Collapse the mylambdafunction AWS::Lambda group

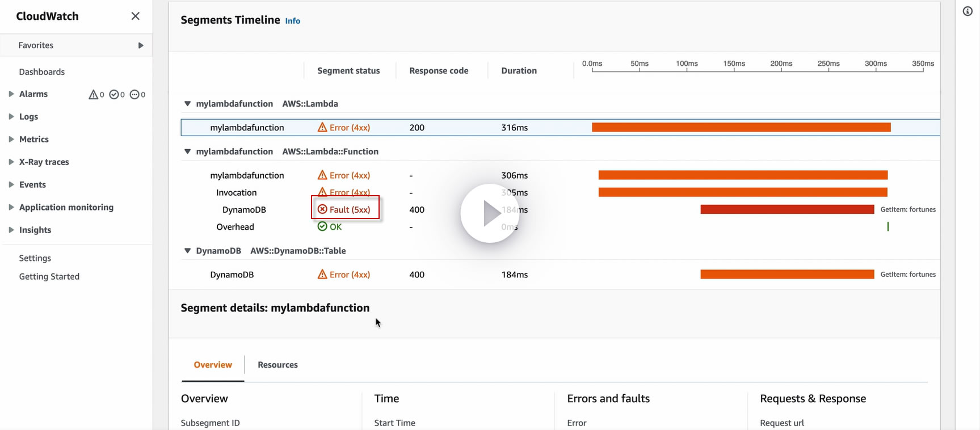click(x=187, y=104)
